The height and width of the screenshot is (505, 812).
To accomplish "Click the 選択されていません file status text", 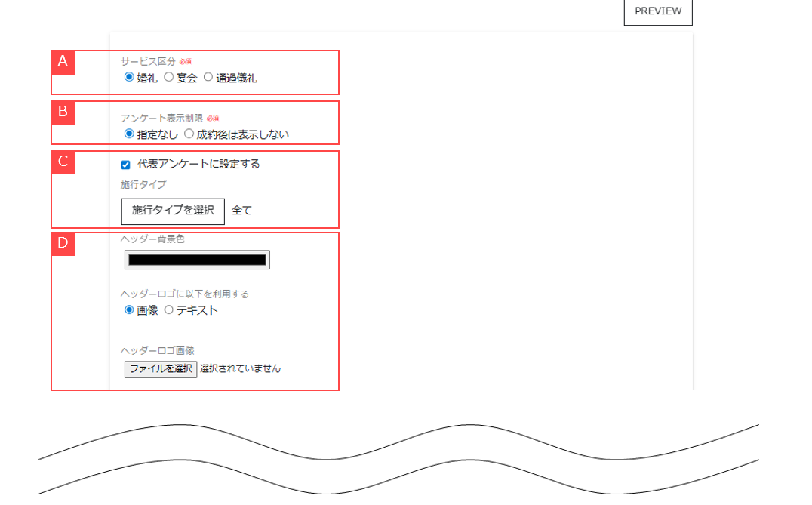I will point(240,368).
